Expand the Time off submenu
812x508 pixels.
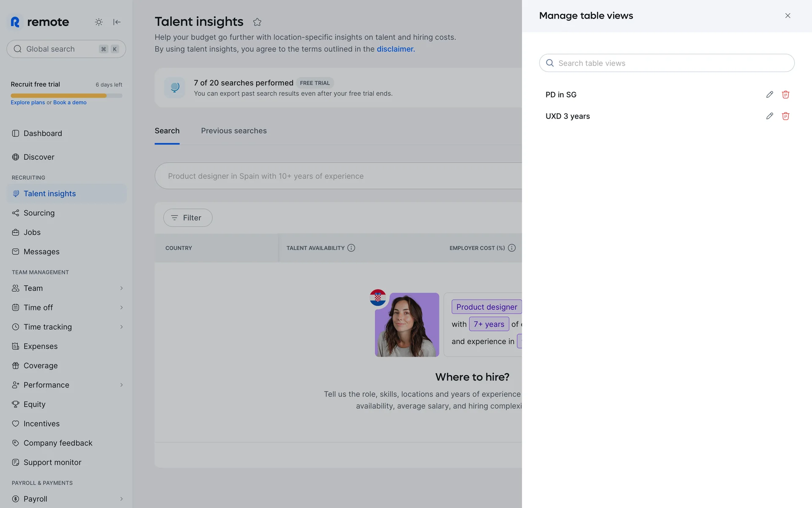coord(121,308)
